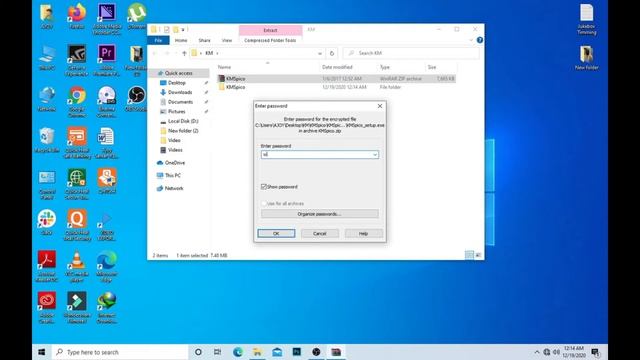Screen dimensions: 640x360
Task: Launch Adobe Acrobat Reader DC shortcut
Action: [47, 266]
